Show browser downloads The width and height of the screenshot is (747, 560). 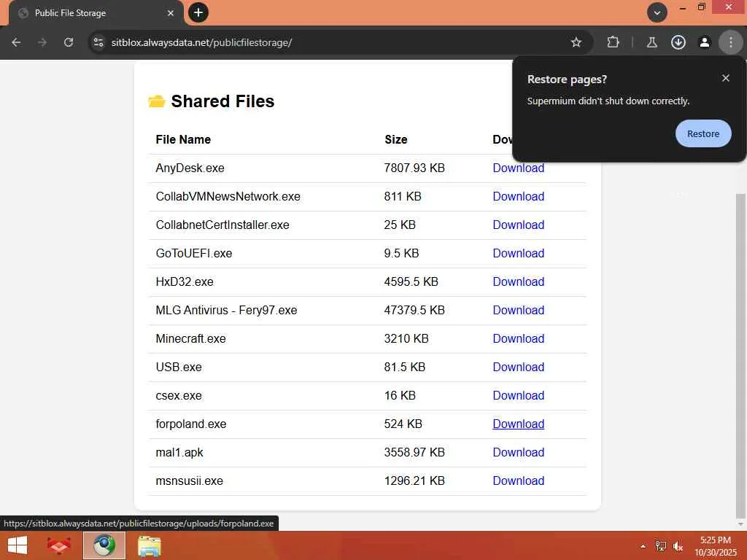(678, 42)
